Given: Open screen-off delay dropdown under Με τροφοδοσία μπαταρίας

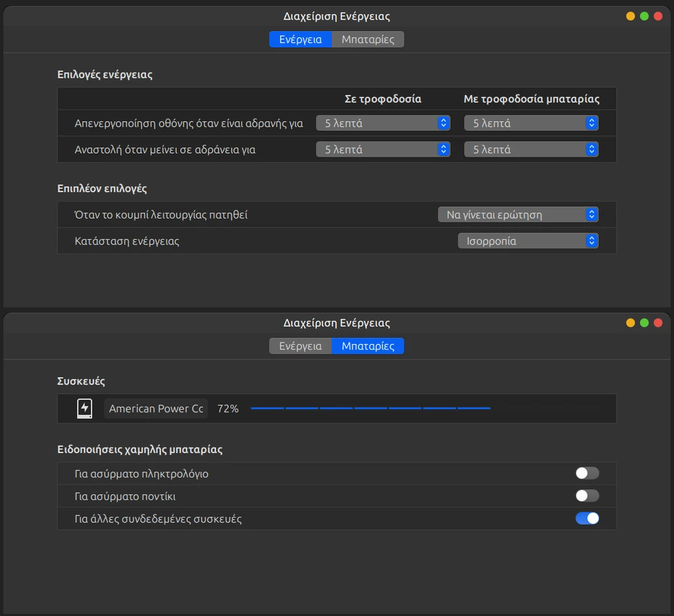Looking at the screenshot, I should 531,123.
